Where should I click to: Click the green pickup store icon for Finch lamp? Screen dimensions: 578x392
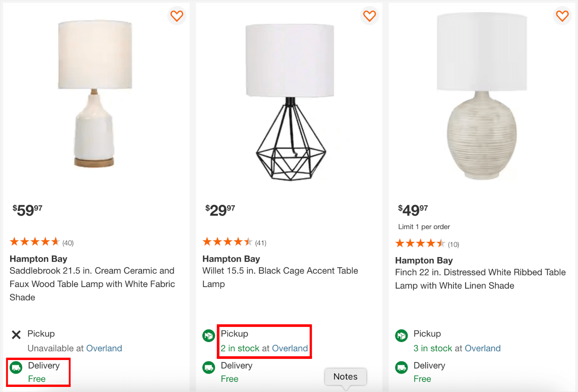[x=401, y=335]
